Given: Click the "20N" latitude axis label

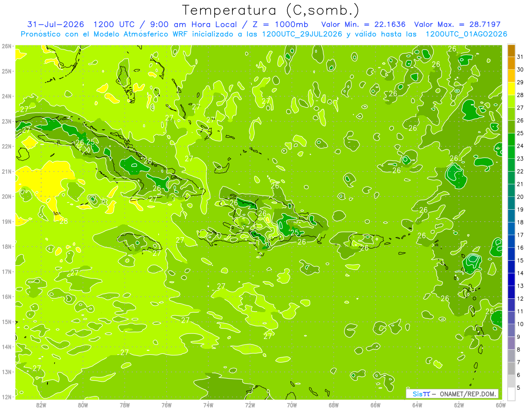Looking at the screenshot, I should (x=7, y=196).
